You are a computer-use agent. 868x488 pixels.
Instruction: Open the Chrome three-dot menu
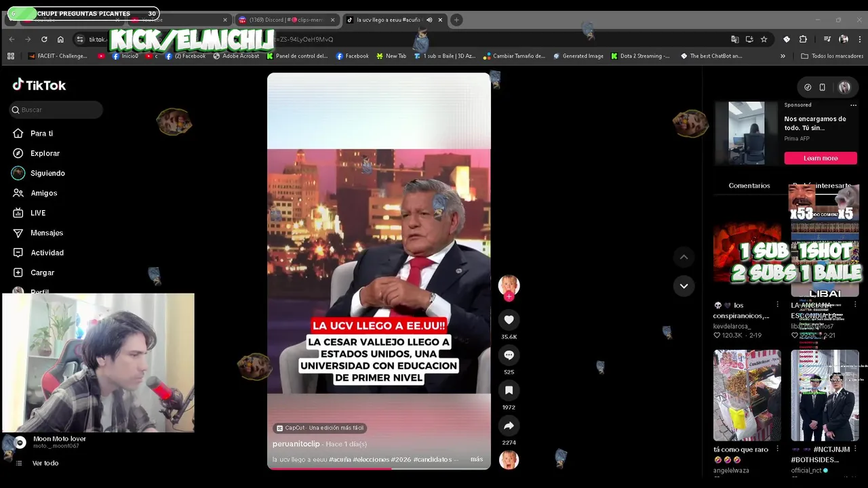coord(859,39)
